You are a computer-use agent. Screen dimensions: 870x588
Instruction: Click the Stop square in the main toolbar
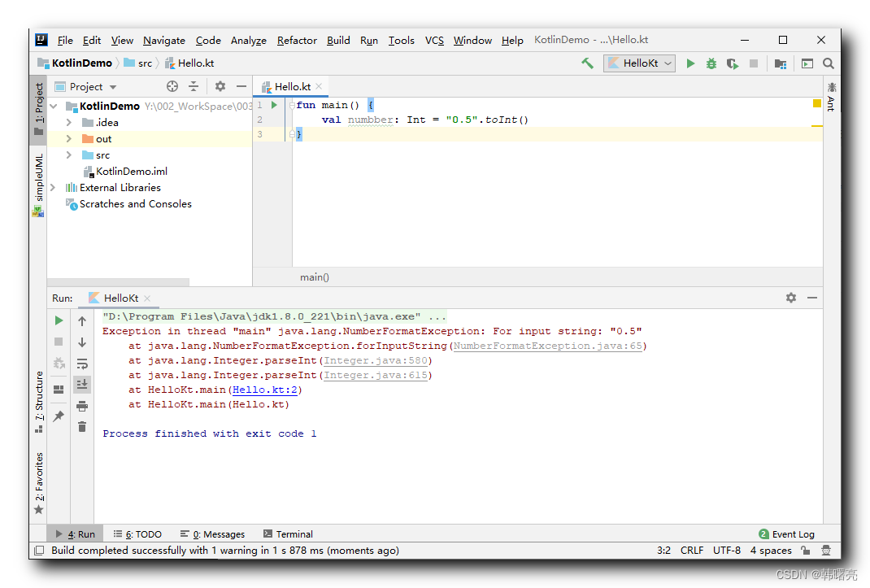754,63
